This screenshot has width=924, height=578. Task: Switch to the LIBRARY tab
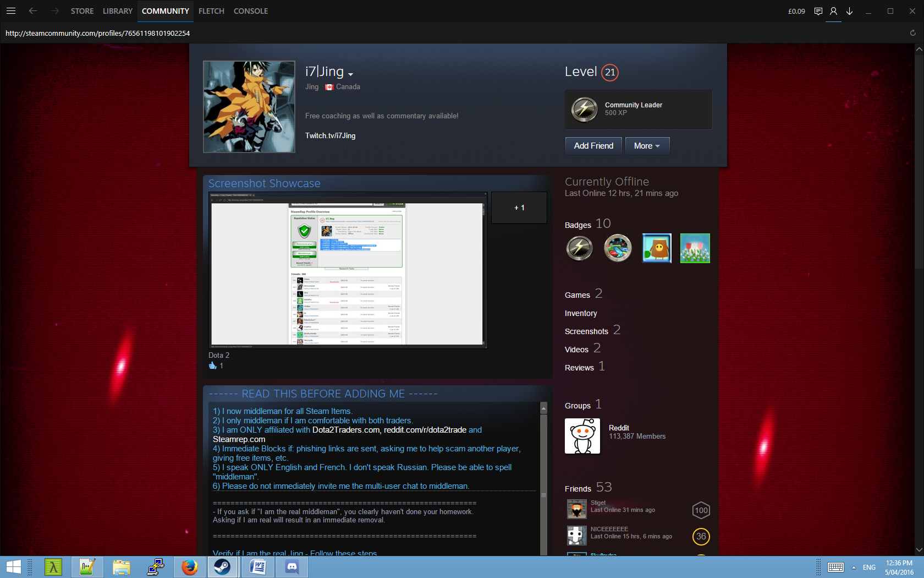118,11
